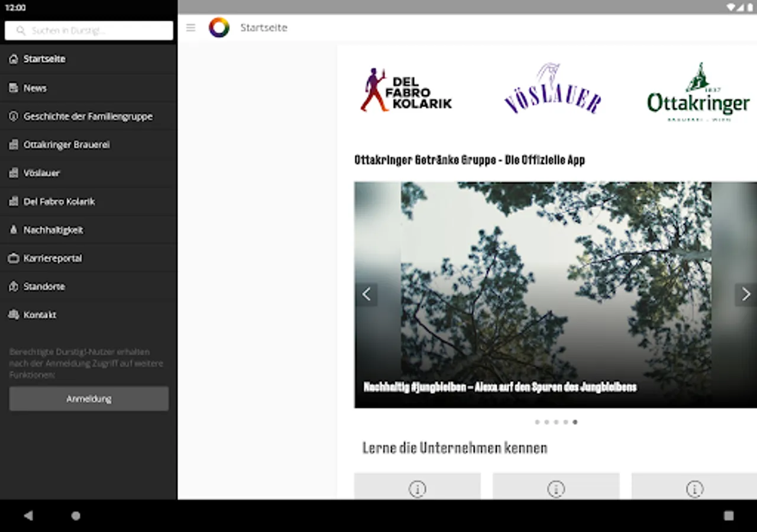
Task: Select the first carousel dot
Action: (x=537, y=422)
